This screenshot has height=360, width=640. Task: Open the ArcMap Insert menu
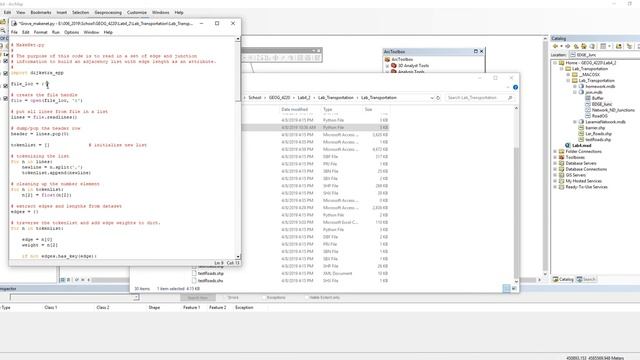pos(62,13)
